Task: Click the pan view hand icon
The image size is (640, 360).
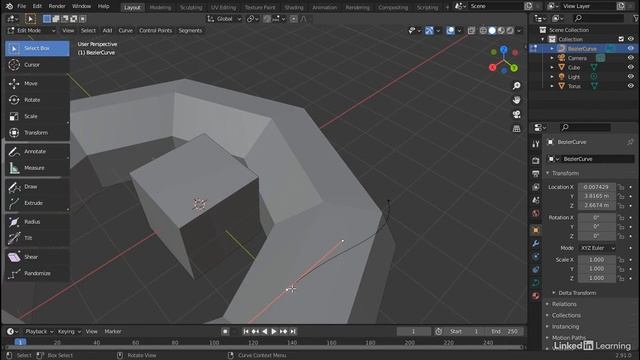Action: pyautogui.click(x=516, y=100)
